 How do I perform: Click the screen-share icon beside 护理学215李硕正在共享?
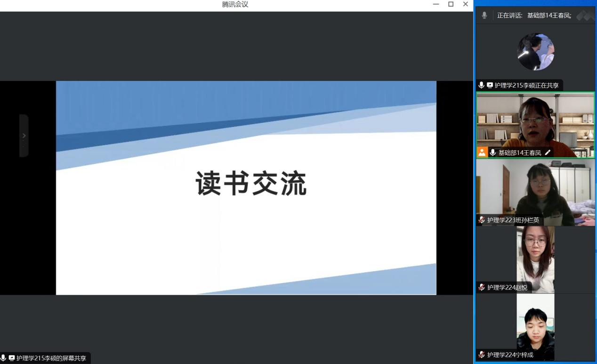coord(490,85)
